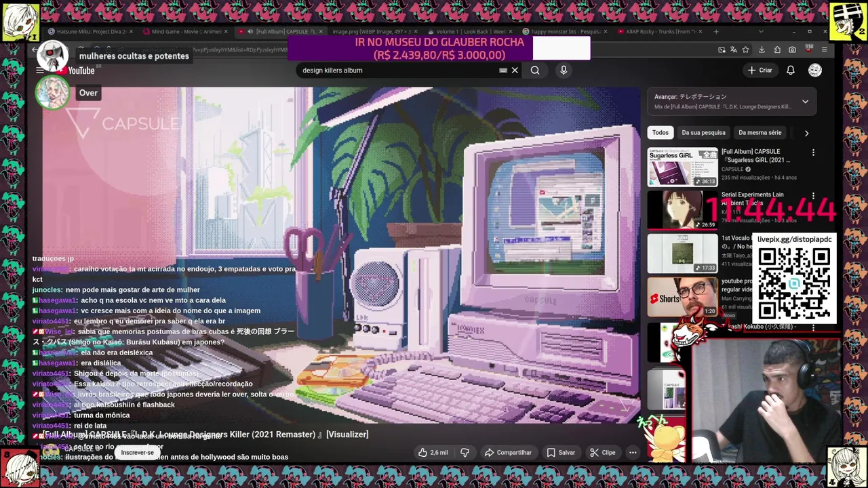Viewport: 868px width, 488px height.
Task: Take a screenshot with camera toolbar icon
Action: tap(792, 49)
